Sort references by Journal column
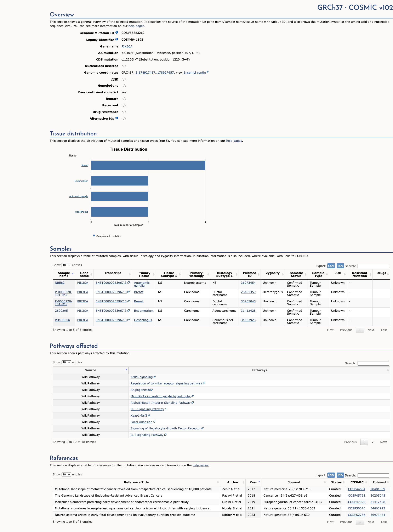Viewport: 393px width, 532px height. (294, 482)
